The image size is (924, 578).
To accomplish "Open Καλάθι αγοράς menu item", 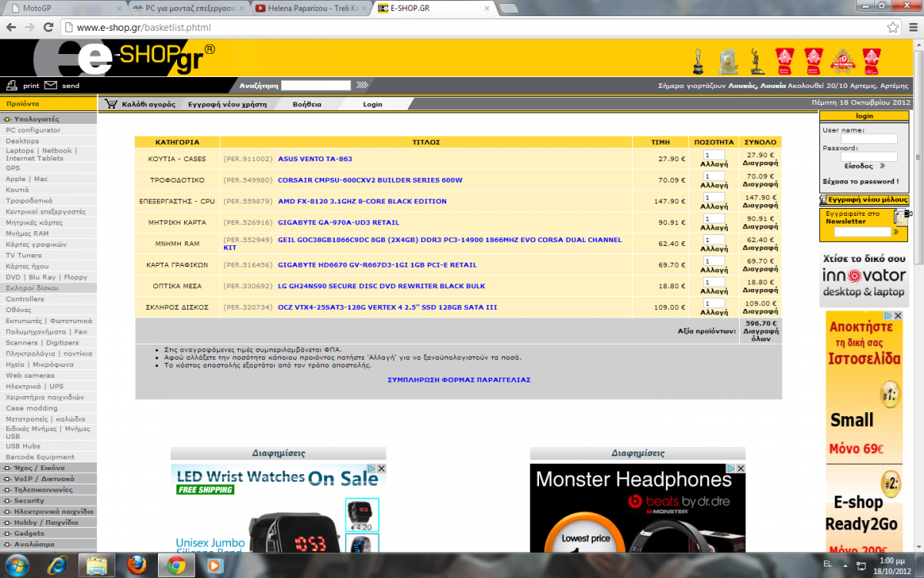I will 149,104.
